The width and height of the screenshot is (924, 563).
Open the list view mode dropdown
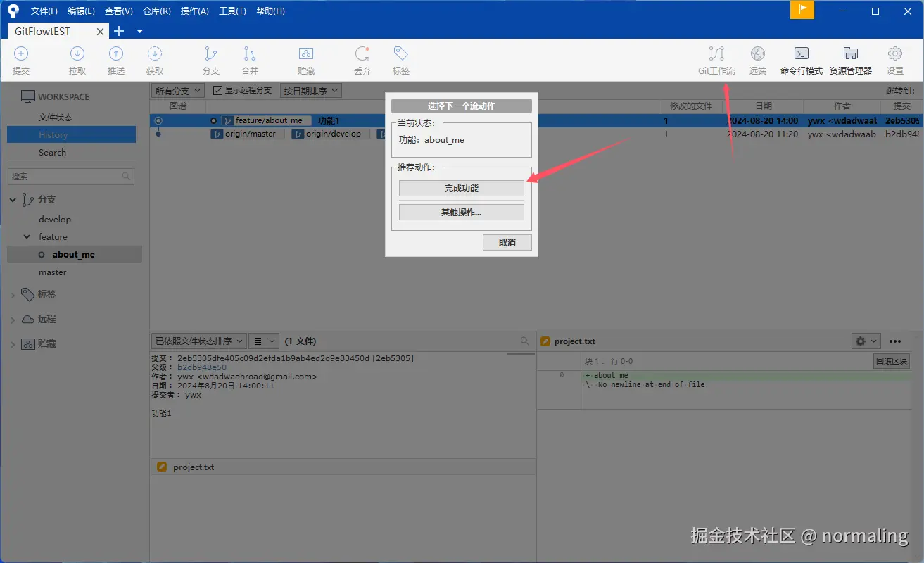click(265, 341)
